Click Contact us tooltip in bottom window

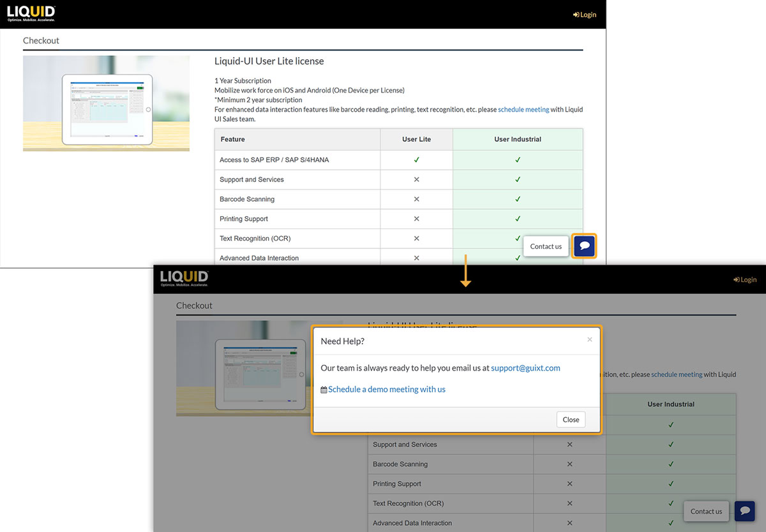[x=706, y=511]
